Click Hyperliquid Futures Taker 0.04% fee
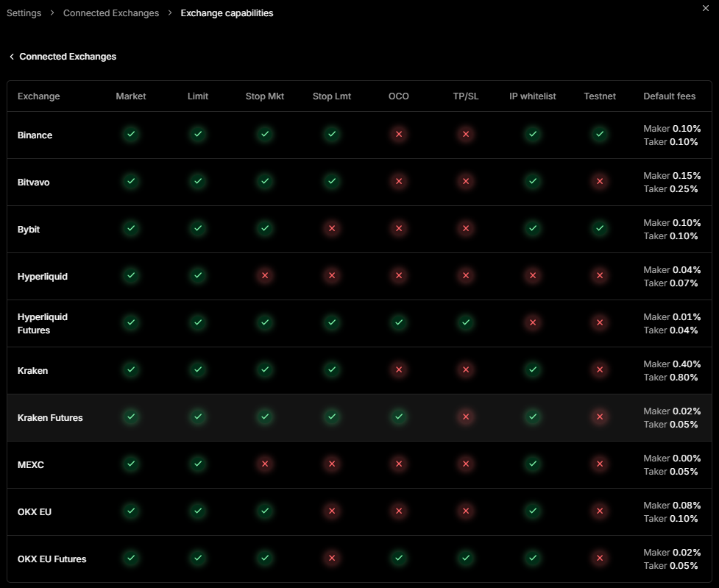719x588 pixels. pos(670,330)
